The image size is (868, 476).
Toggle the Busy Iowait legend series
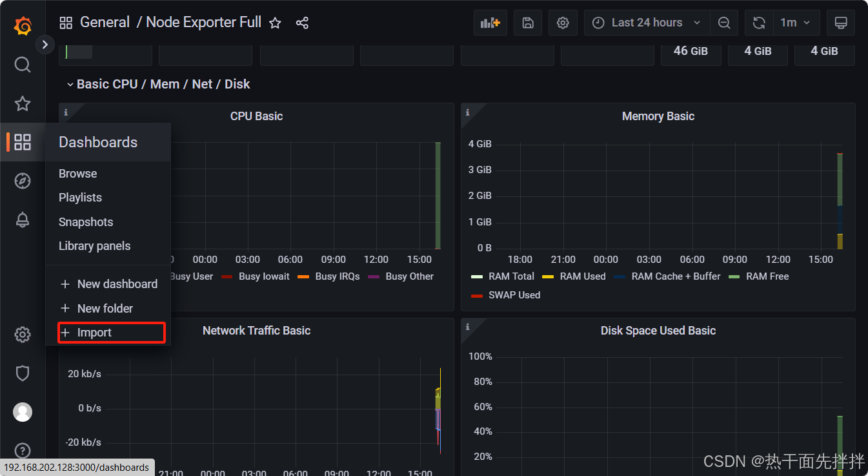[x=264, y=276]
